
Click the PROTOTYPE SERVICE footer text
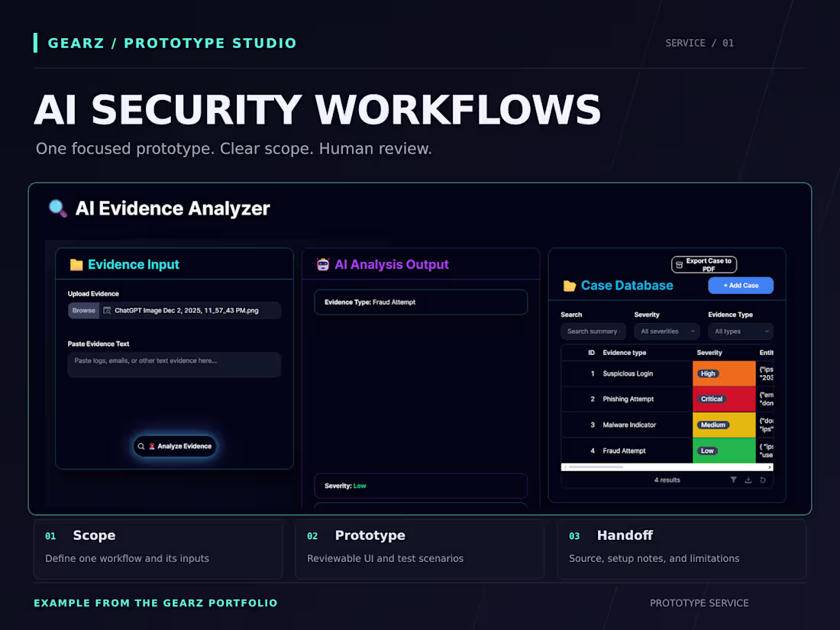click(699, 603)
